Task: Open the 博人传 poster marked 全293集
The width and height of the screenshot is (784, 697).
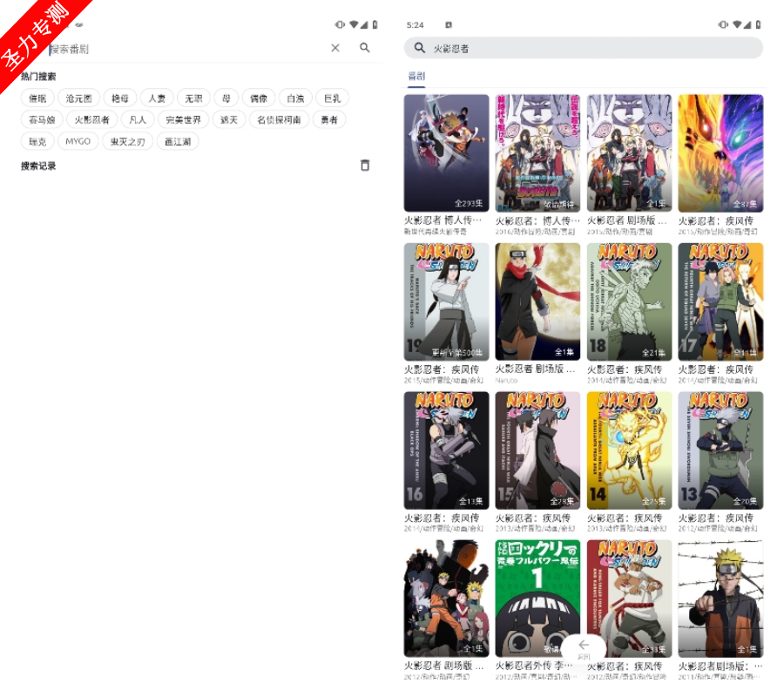Action: point(447,153)
